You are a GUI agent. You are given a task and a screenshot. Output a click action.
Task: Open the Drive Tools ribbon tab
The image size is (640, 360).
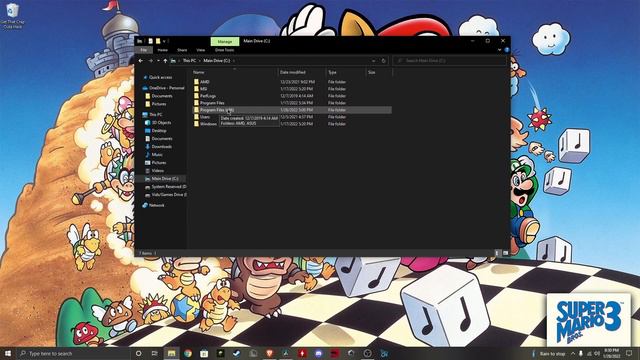coord(224,50)
